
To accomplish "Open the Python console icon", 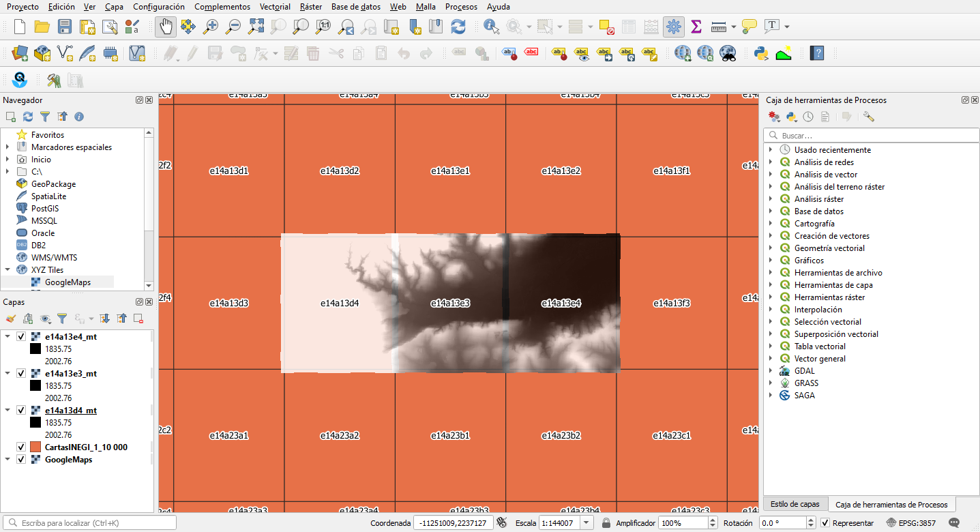I will click(x=761, y=53).
